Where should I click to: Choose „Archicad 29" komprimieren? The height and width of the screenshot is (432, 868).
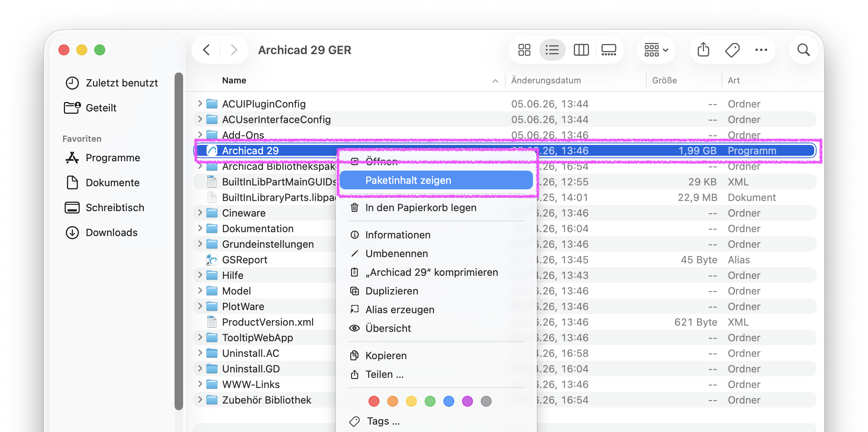click(x=436, y=272)
